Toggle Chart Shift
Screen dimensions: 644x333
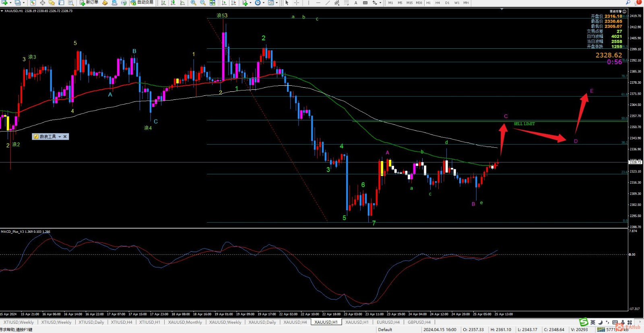[x=234, y=3]
